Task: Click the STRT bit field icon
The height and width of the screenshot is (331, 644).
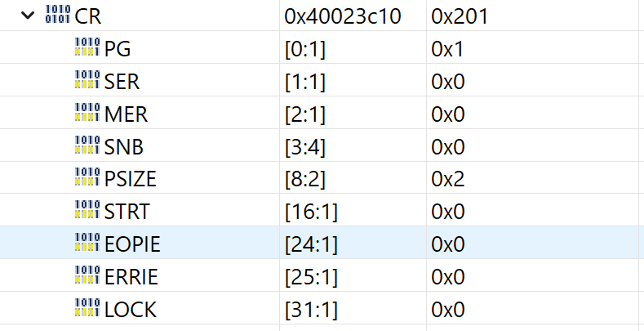Action: click(87, 212)
